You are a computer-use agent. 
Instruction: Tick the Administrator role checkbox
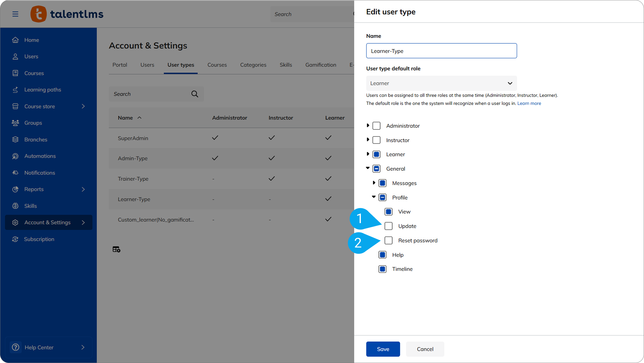[376, 126]
